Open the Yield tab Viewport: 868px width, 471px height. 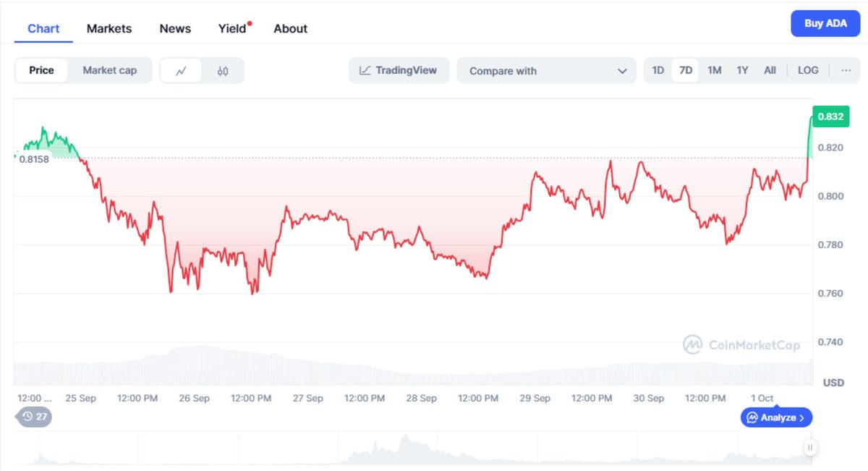[x=232, y=29]
